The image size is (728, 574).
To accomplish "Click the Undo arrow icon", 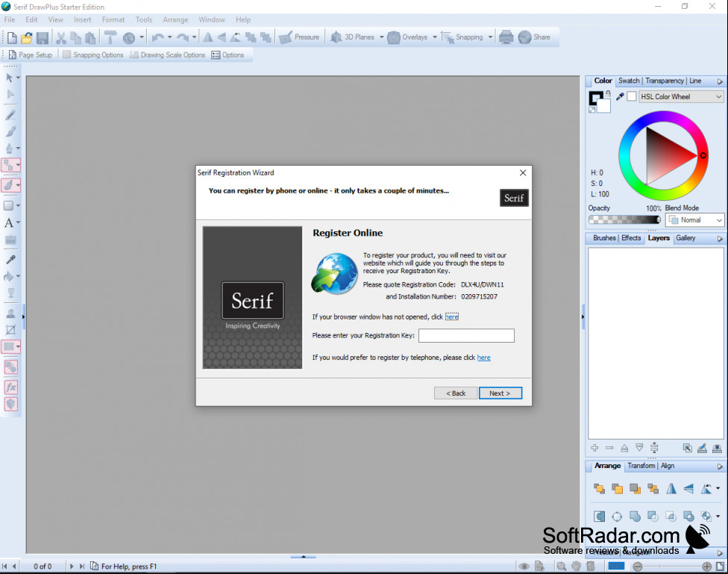I will (x=158, y=37).
